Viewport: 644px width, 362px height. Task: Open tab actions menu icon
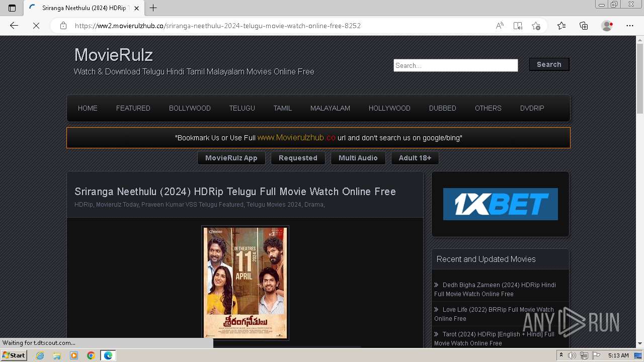(12, 8)
